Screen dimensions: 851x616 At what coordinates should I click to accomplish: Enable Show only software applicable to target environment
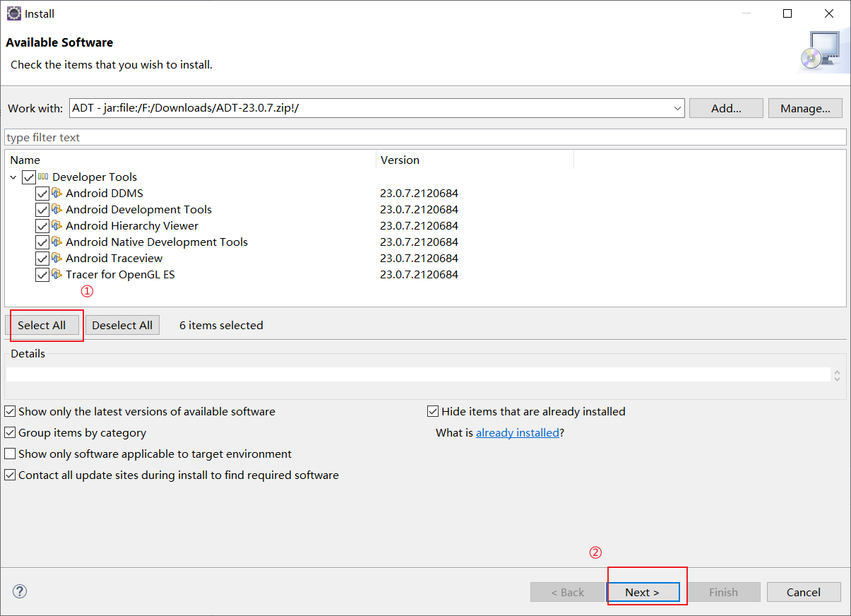10,454
